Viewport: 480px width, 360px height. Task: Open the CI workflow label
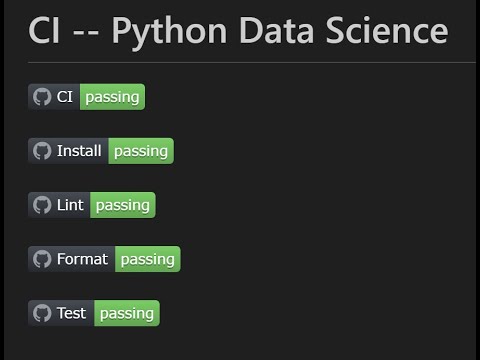pos(64,97)
